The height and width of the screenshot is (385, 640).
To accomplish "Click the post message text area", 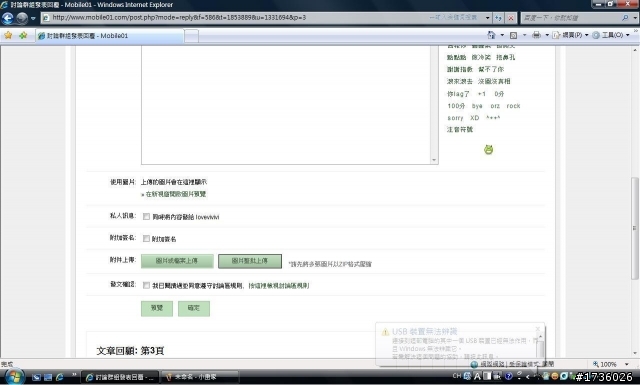I will coord(286,105).
